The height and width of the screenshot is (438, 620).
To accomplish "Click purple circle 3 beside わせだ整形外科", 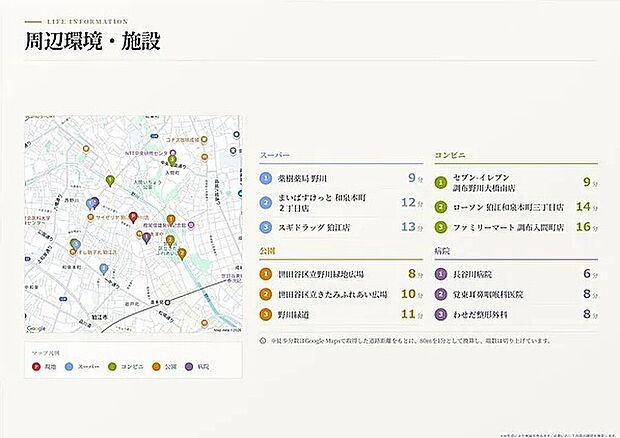I will [x=440, y=315].
